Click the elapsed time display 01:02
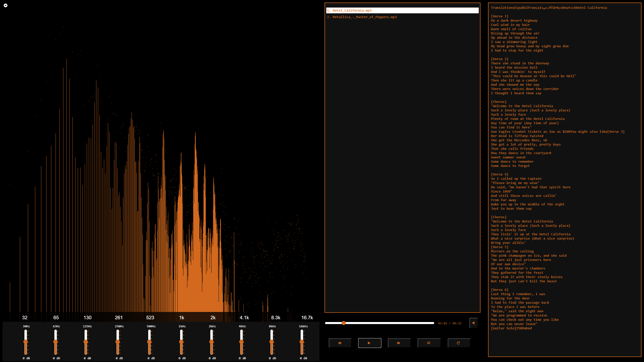The height and width of the screenshot is (362, 644). click(x=442, y=323)
